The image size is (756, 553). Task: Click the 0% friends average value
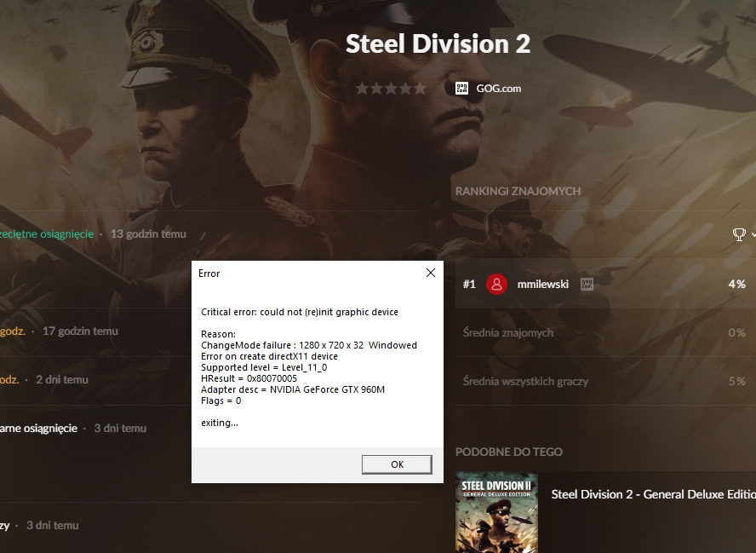click(x=736, y=332)
